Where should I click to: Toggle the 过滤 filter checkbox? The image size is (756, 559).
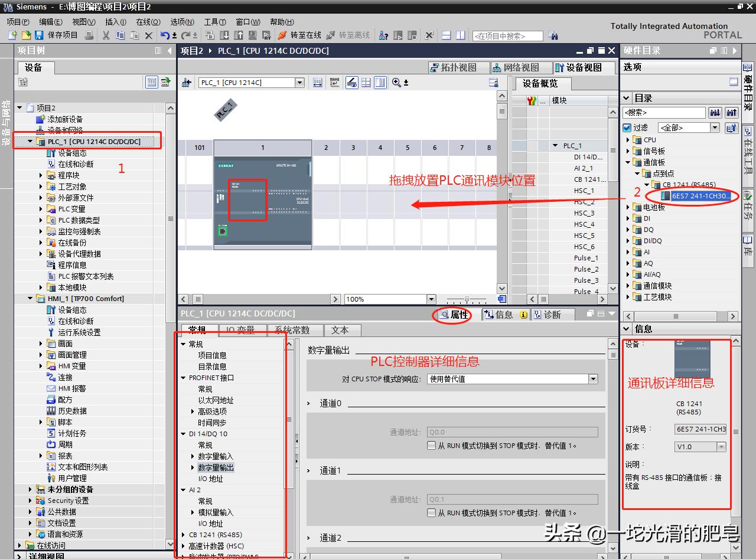pos(627,128)
